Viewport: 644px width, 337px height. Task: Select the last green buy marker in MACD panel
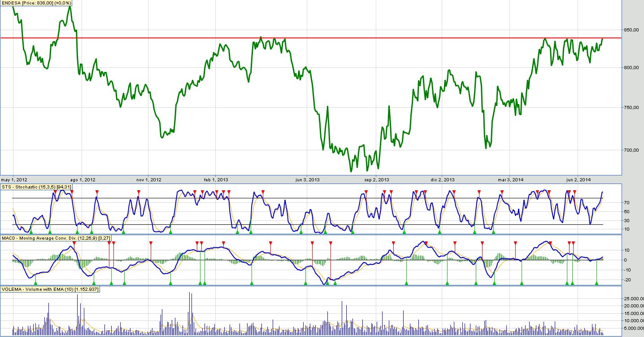[596, 283]
